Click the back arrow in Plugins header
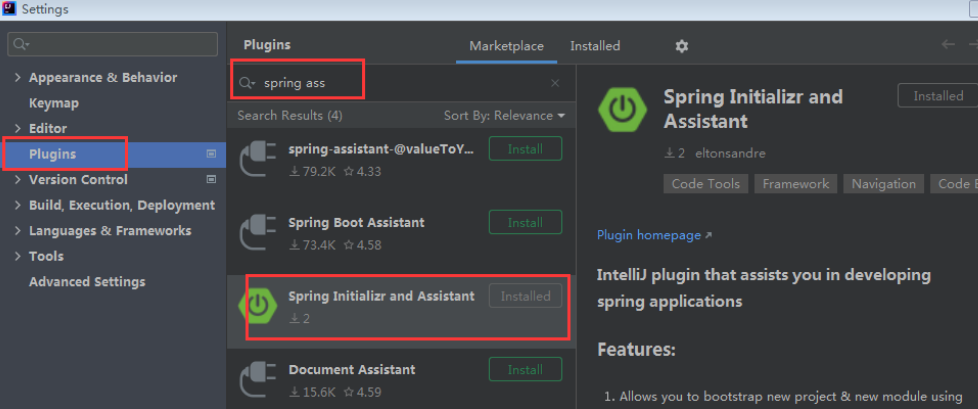This screenshot has width=978, height=409. pos(948,44)
